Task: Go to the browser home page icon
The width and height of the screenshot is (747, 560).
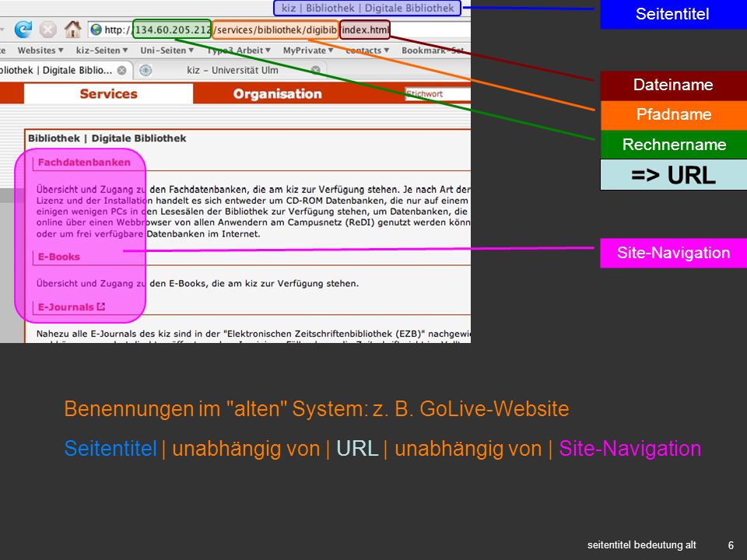Action: coord(72,29)
